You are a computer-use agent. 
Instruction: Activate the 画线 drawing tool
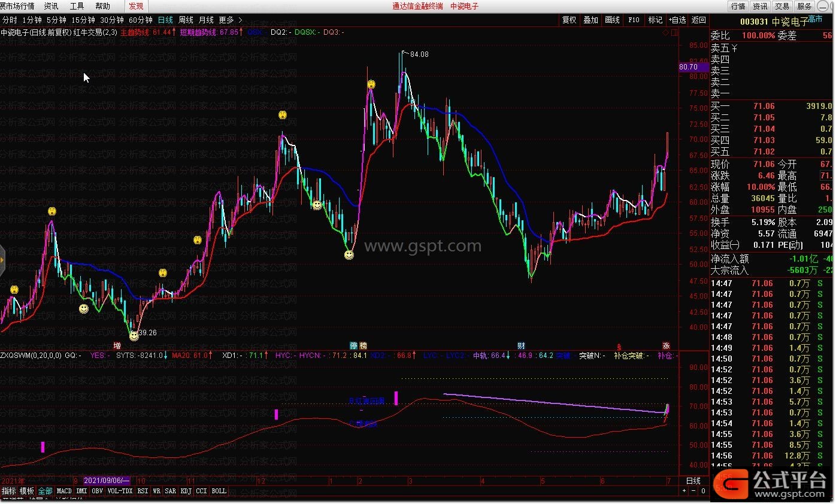pos(612,20)
